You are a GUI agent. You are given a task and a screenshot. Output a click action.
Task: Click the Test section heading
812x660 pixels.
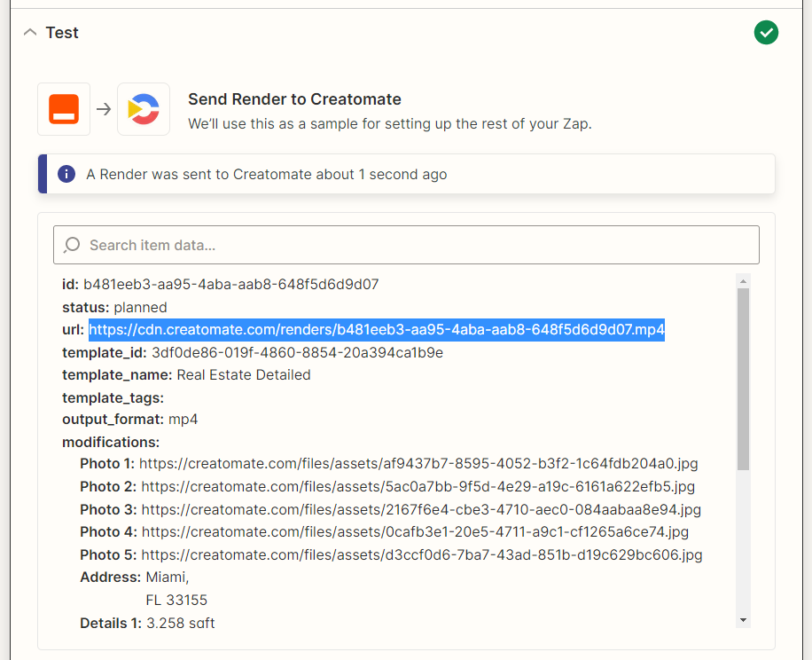62,33
